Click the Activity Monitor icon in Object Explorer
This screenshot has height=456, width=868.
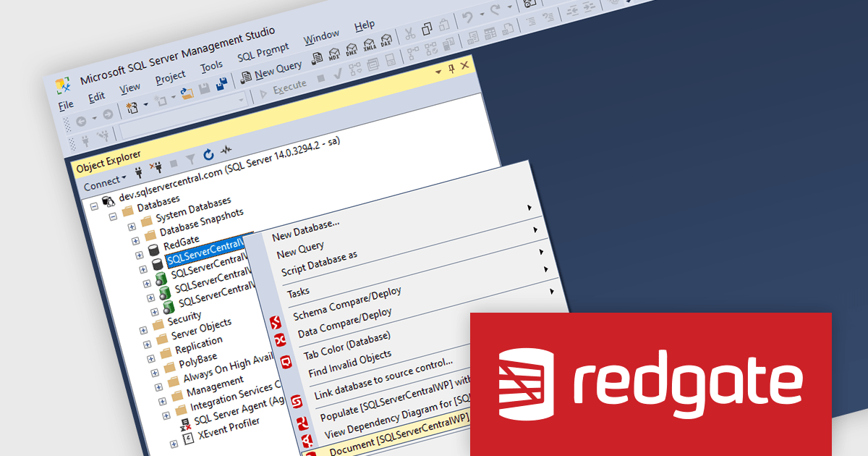tap(226, 150)
